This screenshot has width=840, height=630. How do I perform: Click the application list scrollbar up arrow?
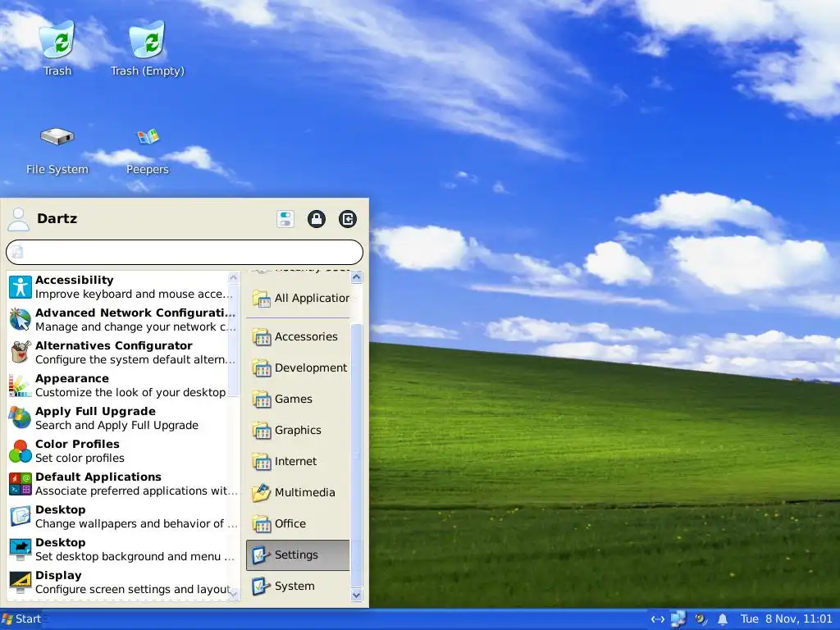233,277
